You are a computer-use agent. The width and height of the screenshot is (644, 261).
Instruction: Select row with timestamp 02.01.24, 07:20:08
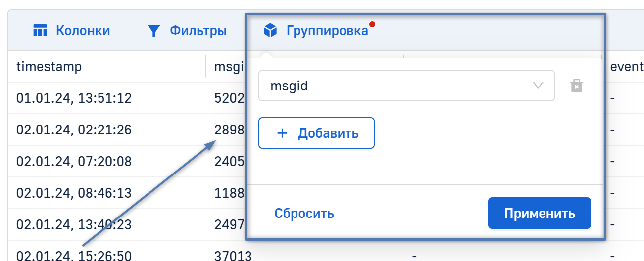74,161
